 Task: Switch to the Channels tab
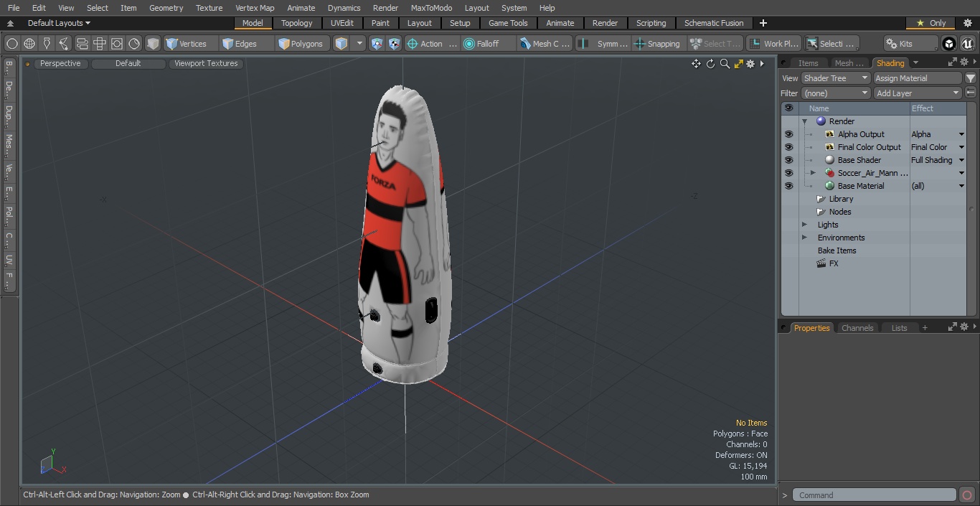857,328
